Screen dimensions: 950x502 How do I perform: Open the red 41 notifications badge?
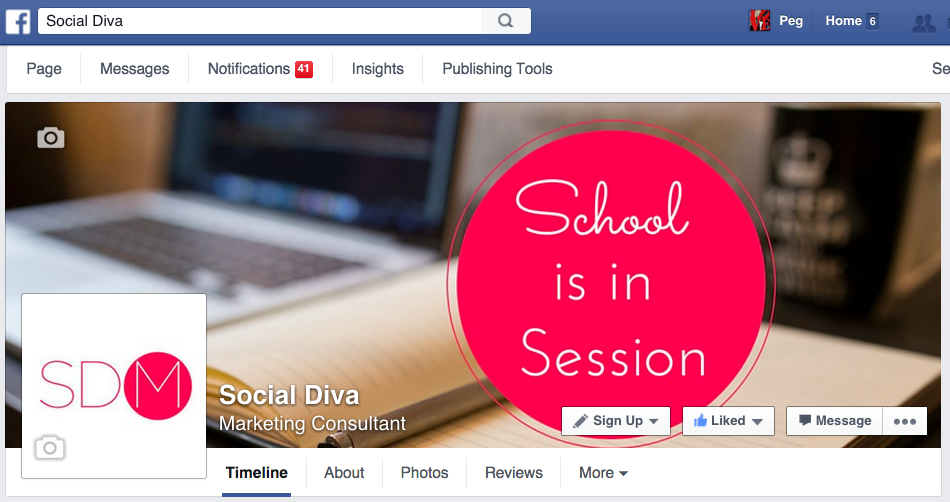304,69
